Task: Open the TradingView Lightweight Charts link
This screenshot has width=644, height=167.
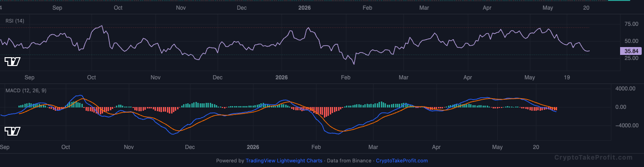Action: coord(284,161)
